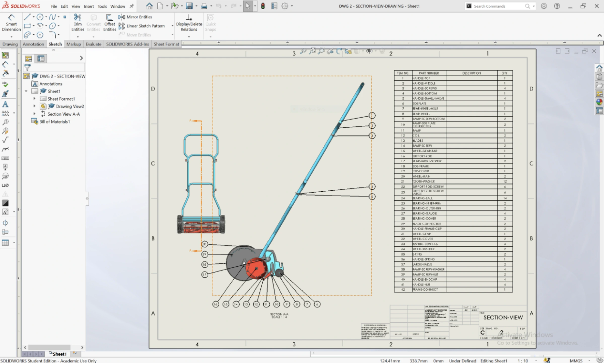
Task: Toggle Hide/Show Items eye icon
Action: coord(369,51)
